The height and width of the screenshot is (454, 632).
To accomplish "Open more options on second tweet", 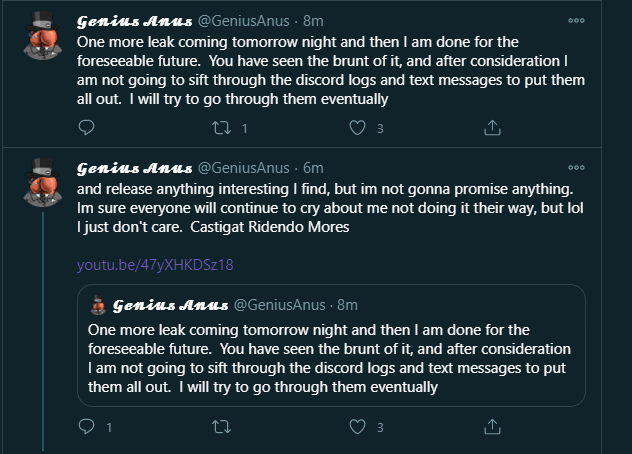I will (576, 167).
